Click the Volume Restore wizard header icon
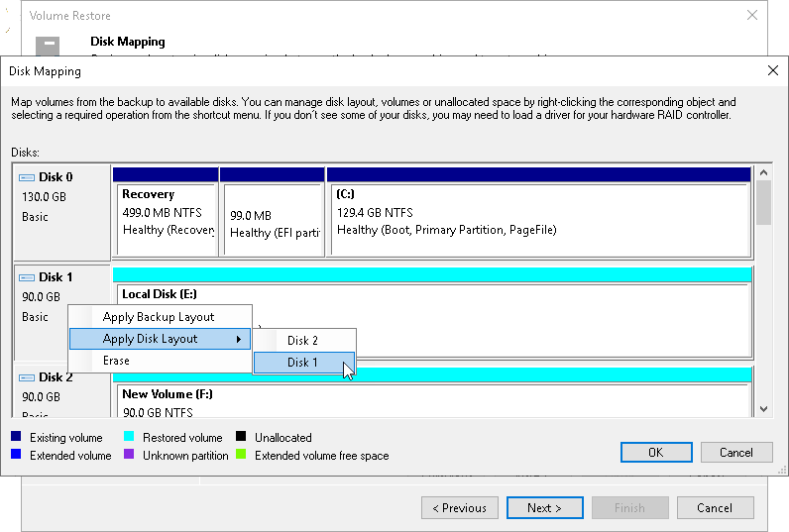The width and height of the screenshot is (789, 532). coord(48,46)
